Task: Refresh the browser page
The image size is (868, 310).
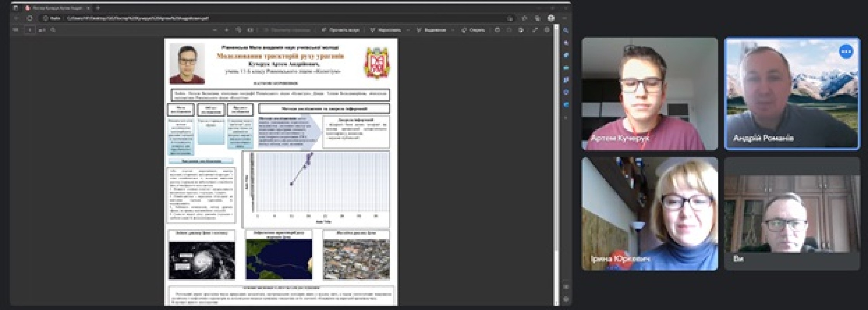Action: pos(29,18)
